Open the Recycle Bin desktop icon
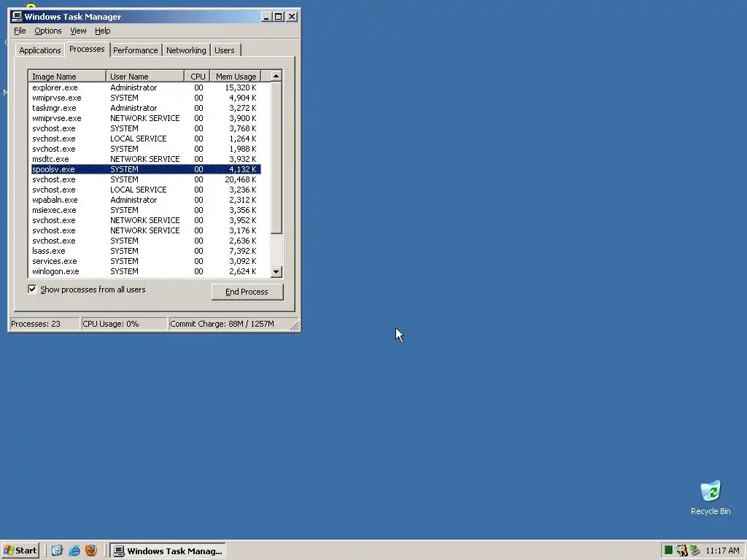Screen dimensions: 747x560 [711, 497]
